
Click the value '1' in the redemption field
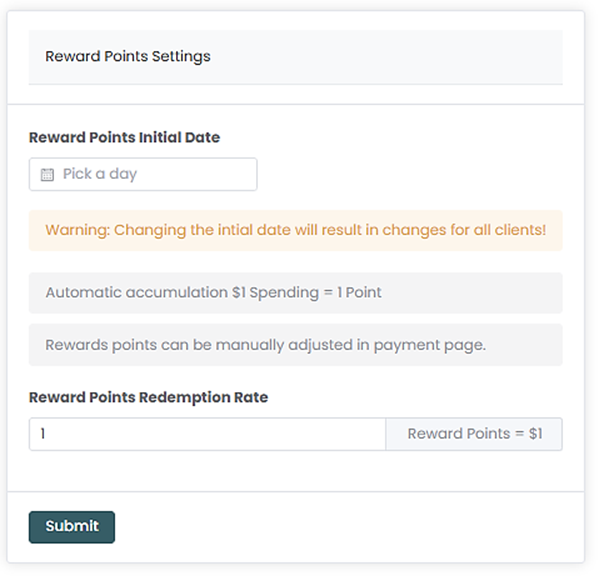[43, 434]
